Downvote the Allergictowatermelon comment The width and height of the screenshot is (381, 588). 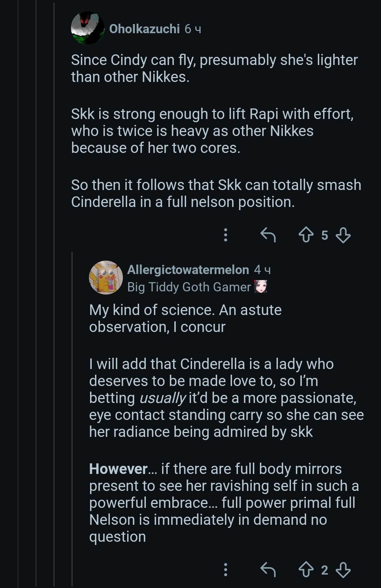(343, 570)
